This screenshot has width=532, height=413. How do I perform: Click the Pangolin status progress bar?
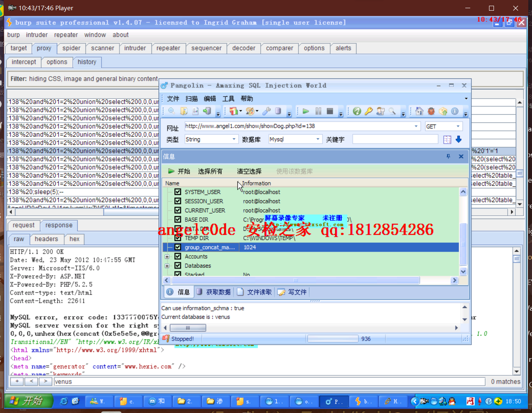(333, 339)
